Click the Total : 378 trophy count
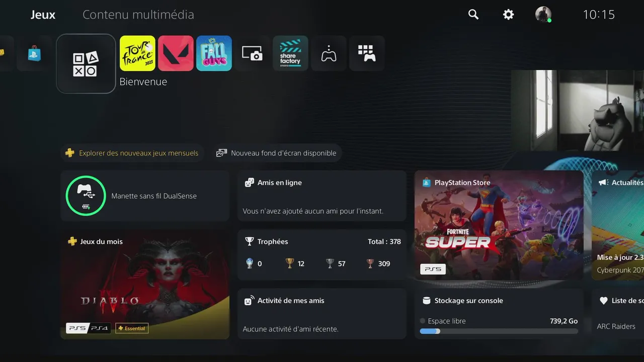 pos(384,241)
